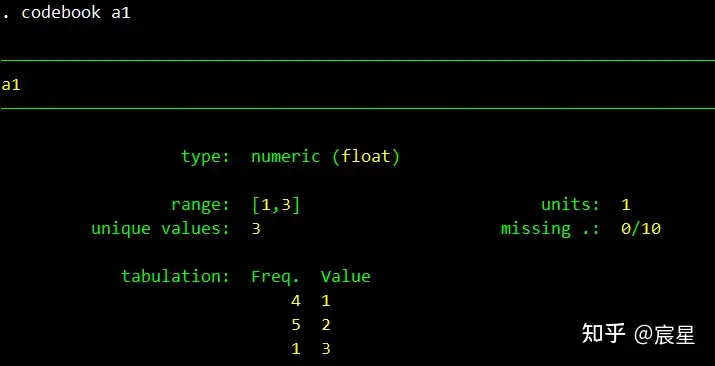Click the 'Value' column header
The image size is (715, 366).
[346, 276]
